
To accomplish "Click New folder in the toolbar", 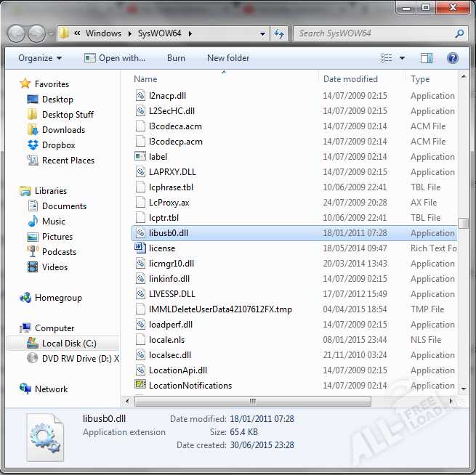I will pos(228,58).
